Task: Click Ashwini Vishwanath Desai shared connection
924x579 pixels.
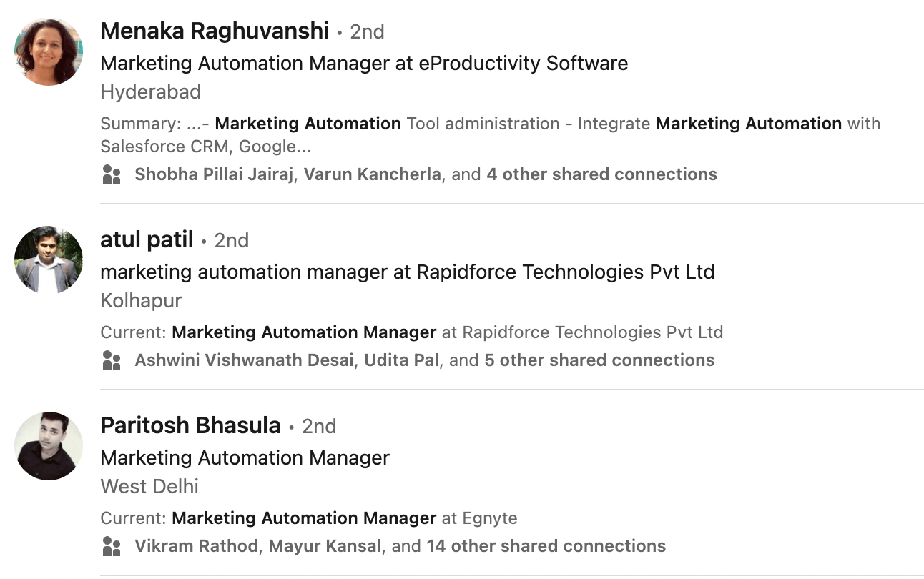Action: pyautogui.click(x=244, y=360)
